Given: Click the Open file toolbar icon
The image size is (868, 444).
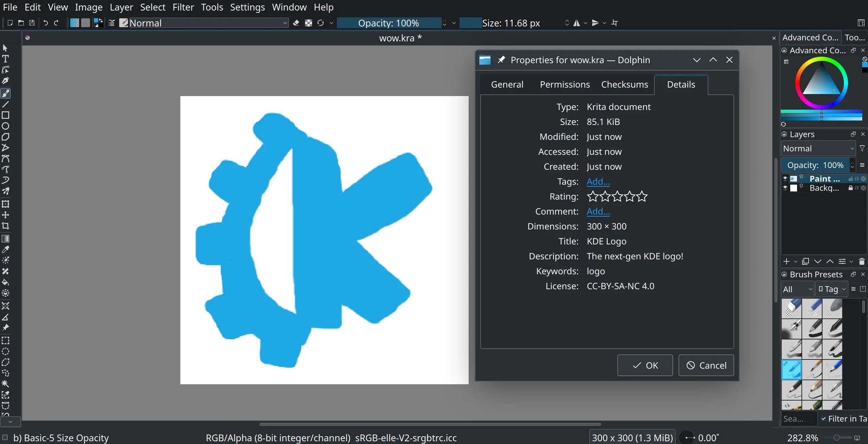Looking at the screenshot, I should (21, 23).
